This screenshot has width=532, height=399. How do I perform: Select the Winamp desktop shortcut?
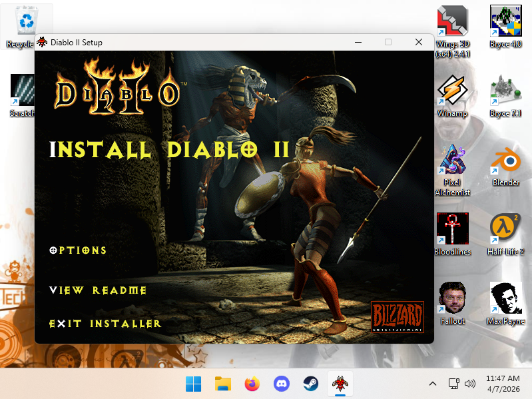point(453,96)
